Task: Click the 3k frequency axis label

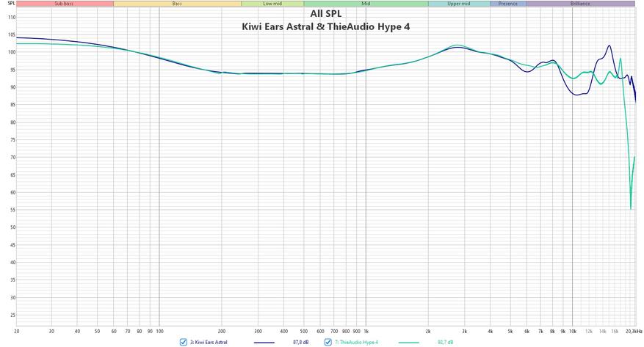Action: (464, 332)
